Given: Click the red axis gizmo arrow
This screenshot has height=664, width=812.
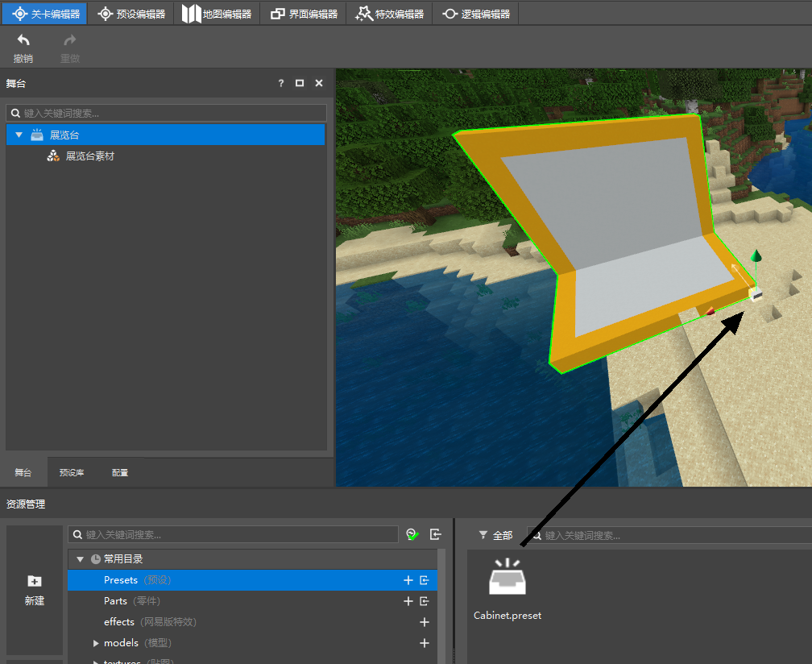Looking at the screenshot, I should click(710, 311).
